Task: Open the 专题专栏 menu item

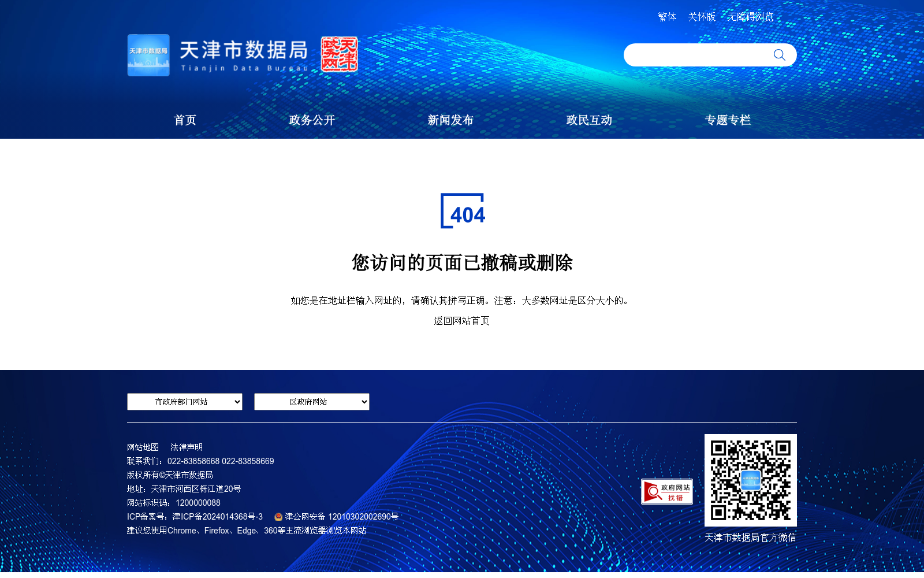Action: point(728,120)
